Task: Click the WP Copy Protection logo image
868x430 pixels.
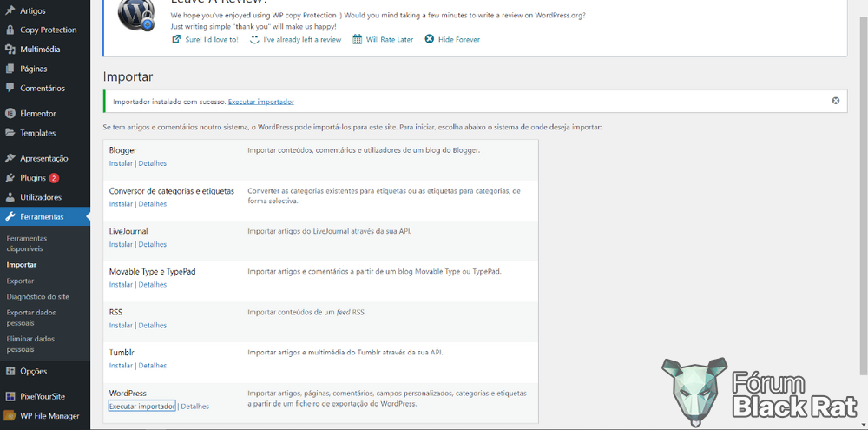Action: point(136,16)
